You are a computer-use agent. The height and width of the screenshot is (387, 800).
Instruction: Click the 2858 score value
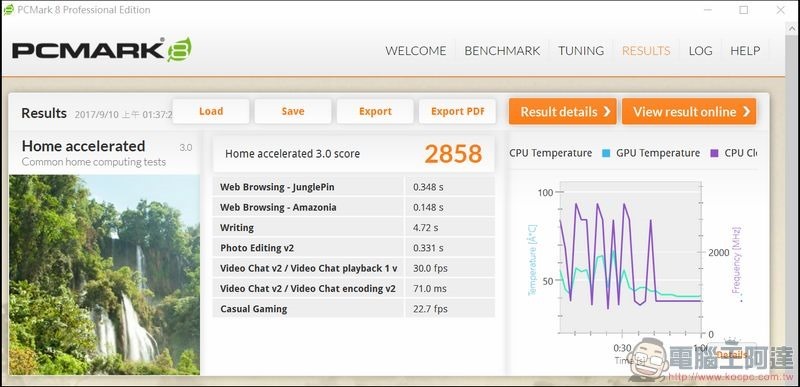[453, 154]
